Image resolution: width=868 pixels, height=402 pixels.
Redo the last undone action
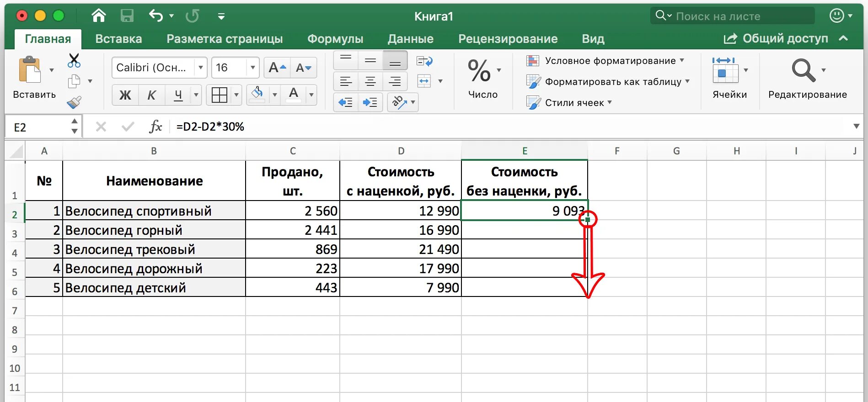pyautogui.click(x=193, y=16)
